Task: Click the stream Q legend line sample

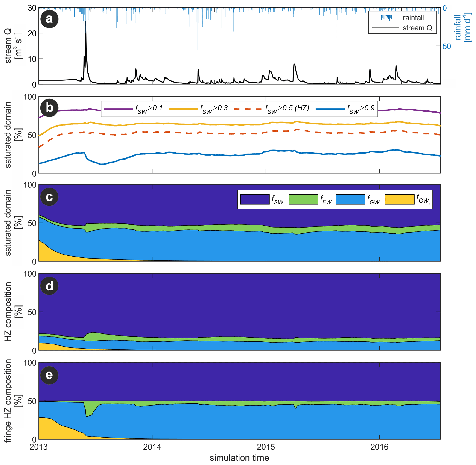Action: click(385, 28)
